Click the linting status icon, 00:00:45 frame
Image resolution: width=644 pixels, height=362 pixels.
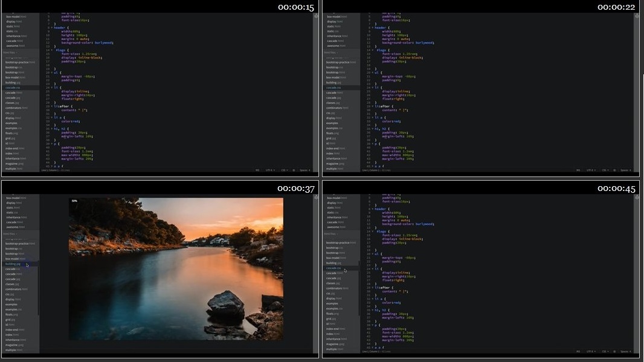(x=614, y=351)
